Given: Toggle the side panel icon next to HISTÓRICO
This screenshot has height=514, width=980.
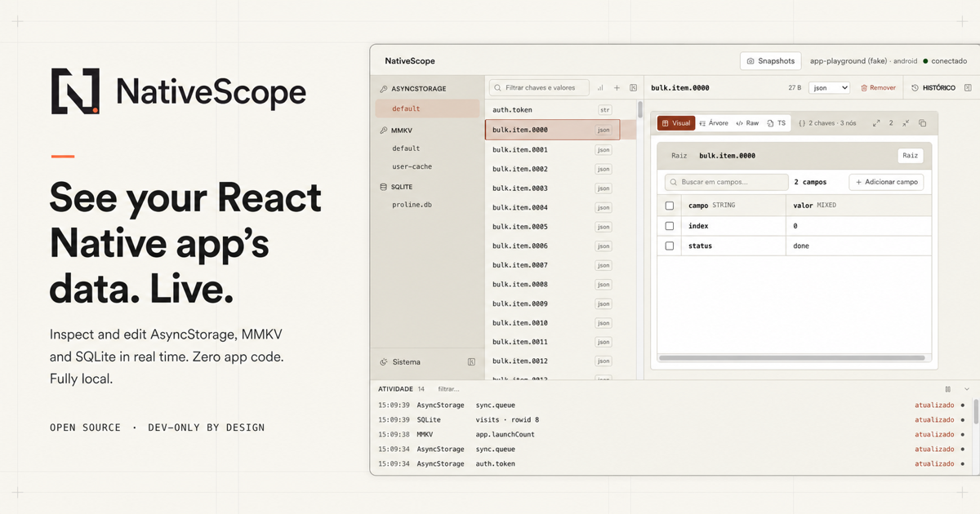Looking at the screenshot, I should click(968, 88).
